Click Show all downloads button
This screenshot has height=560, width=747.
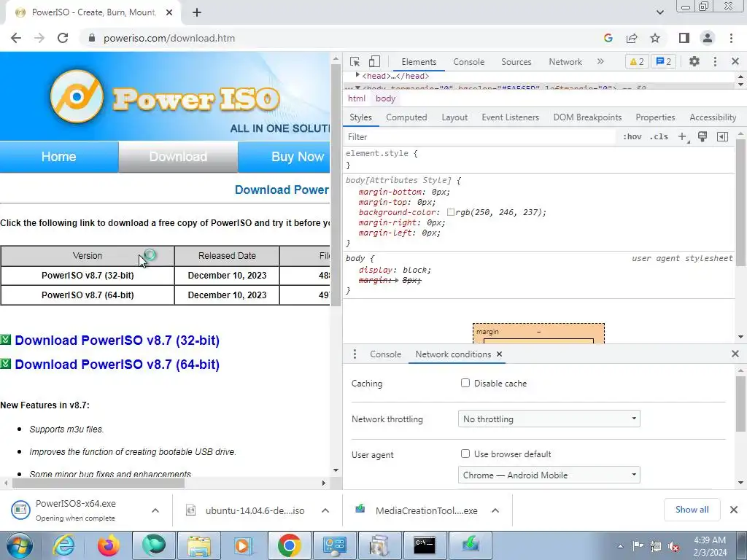692,510
